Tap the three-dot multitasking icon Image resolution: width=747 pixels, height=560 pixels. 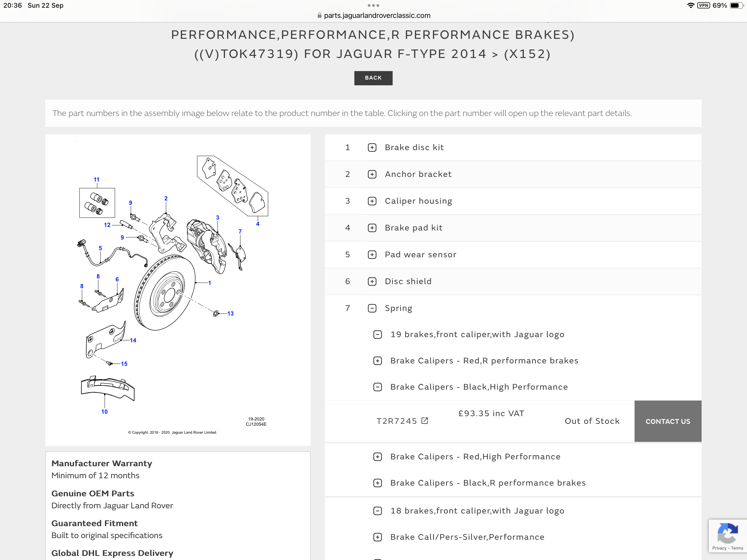click(373, 5)
